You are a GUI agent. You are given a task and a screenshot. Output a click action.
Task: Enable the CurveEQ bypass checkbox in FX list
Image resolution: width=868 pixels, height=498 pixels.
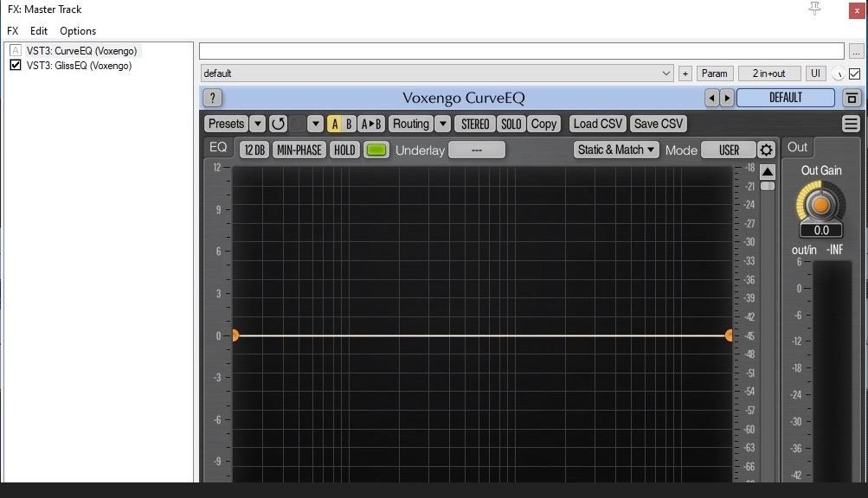16,50
